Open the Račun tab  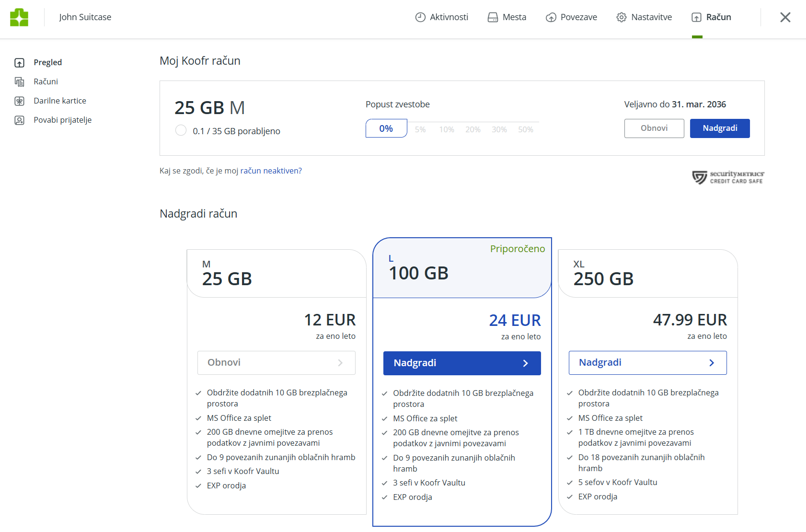click(711, 17)
